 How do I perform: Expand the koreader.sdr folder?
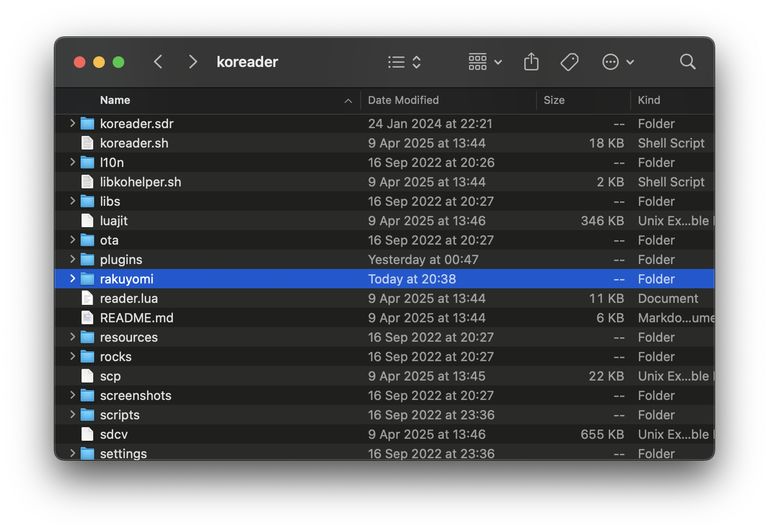73,123
